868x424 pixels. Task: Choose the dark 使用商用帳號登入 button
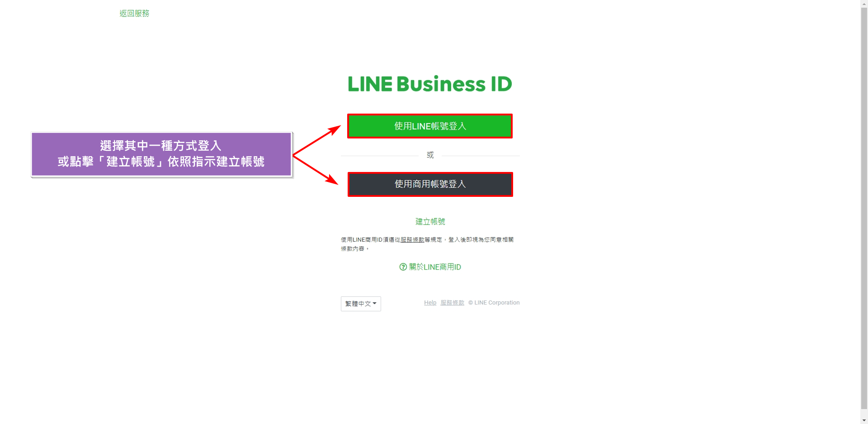point(430,184)
